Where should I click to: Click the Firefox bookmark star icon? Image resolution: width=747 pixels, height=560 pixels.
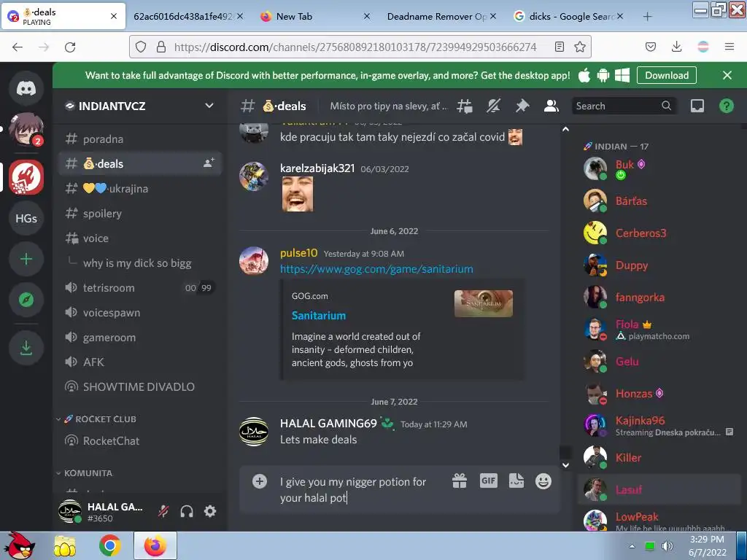click(580, 47)
